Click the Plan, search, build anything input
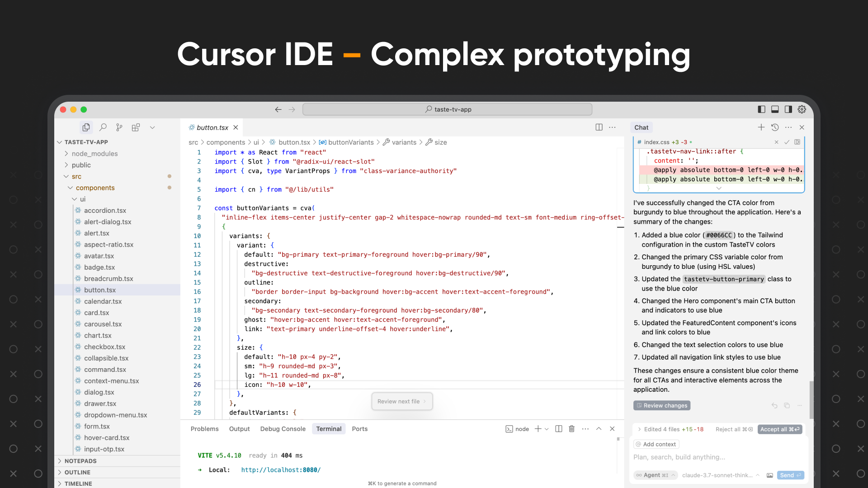This screenshot has height=488, width=868. (701, 457)
